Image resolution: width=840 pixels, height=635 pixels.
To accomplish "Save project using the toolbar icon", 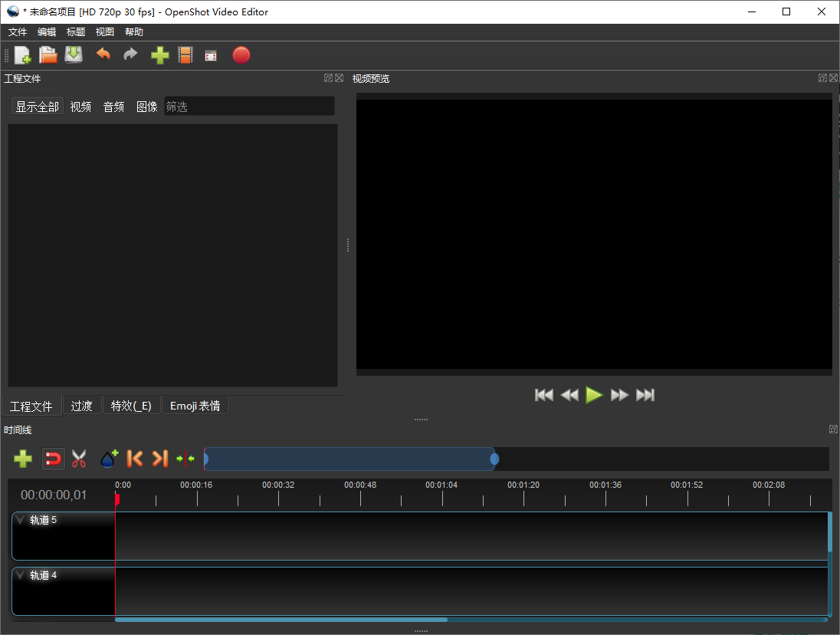I will tap(74, 55).
